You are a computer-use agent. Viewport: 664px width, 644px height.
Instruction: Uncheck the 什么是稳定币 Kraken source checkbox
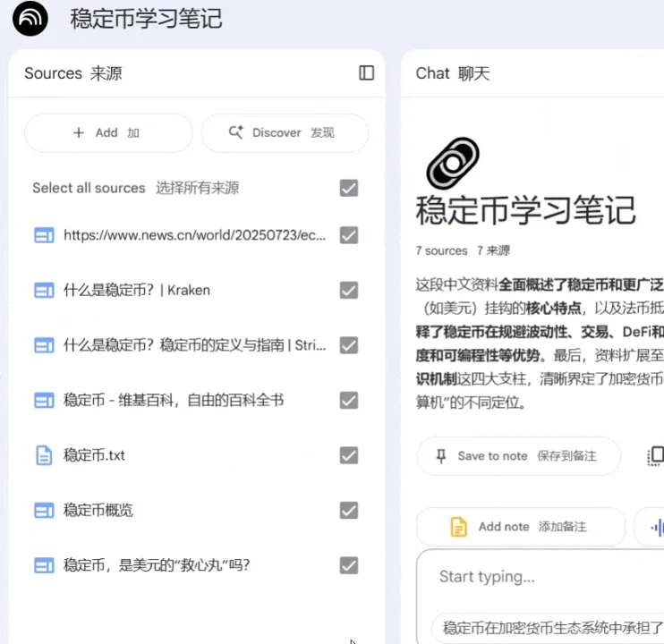[349, 291]
